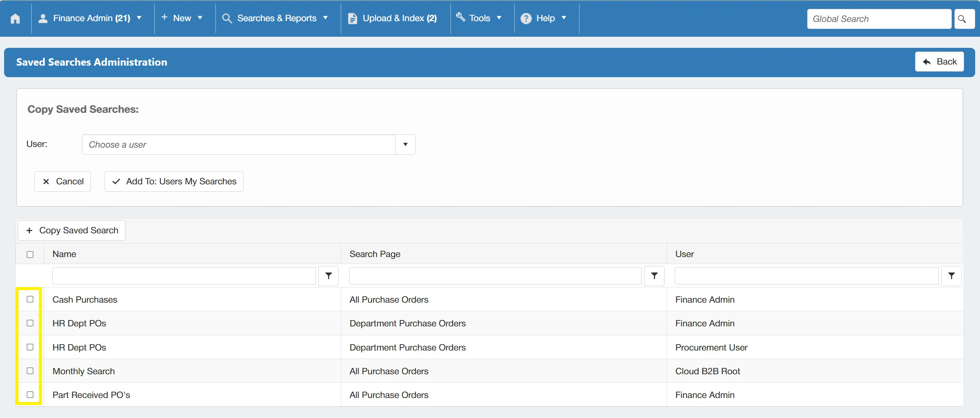The height and width of the screenshot is (418, 980).
Task: Check the Cash Purchases row checkbox
Action: click(30, 299)
